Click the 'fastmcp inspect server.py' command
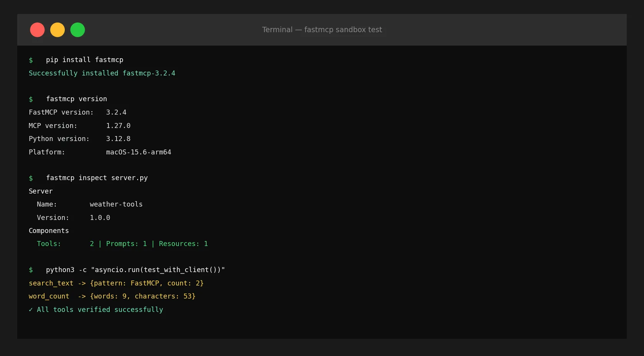This screenshot has width=644, height=356. (97, 178)
